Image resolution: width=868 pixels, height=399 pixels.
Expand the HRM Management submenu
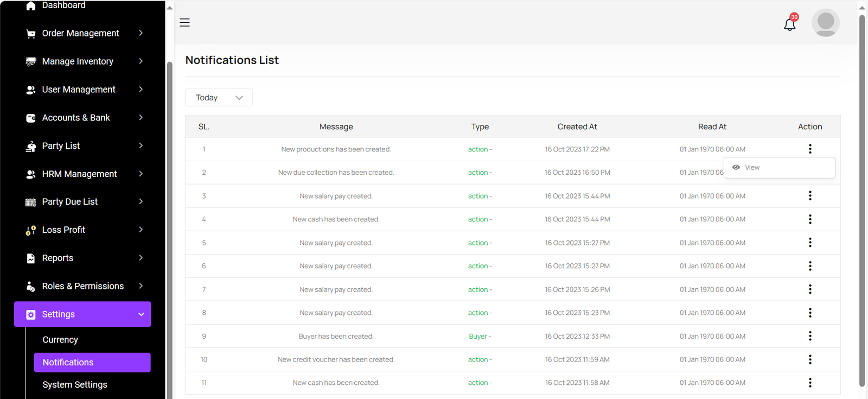coord(141,174)
